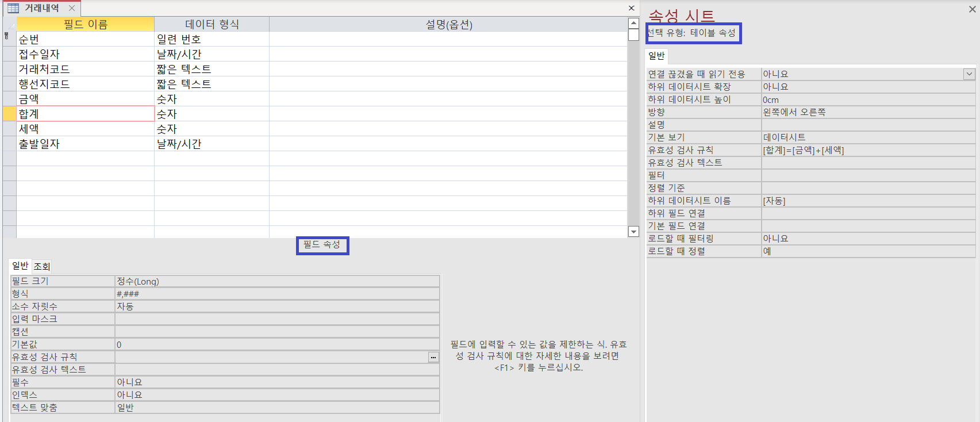980x422 pixels.
Task: Open the builder button for 유효성 검사 규칙
Action: (433, 357)
